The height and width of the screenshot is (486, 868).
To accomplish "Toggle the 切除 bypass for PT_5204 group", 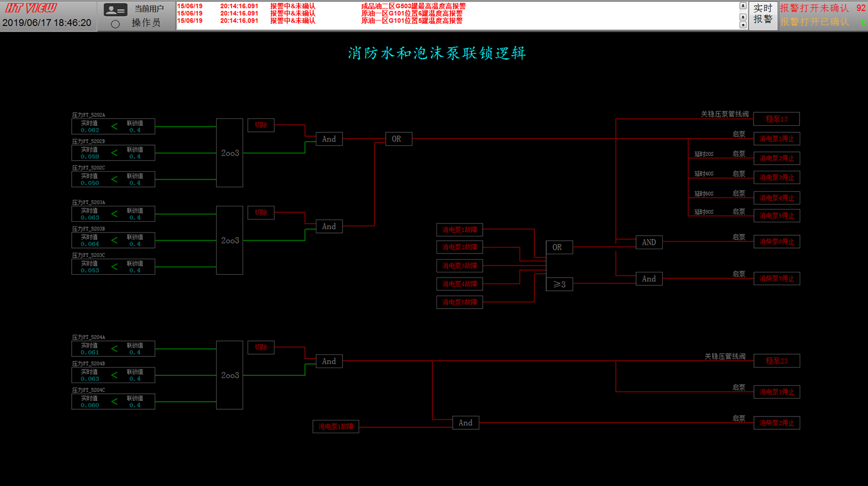I will tap(261, 348).
